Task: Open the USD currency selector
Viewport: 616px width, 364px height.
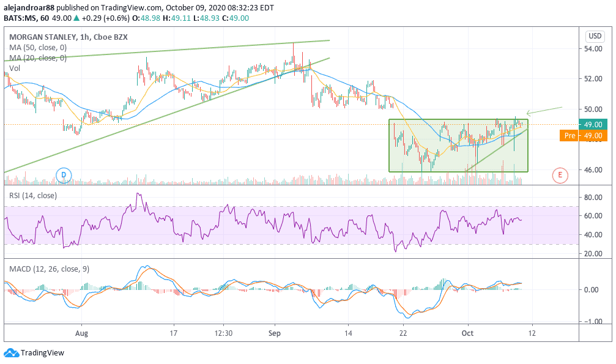Action: tap(595, 36)
